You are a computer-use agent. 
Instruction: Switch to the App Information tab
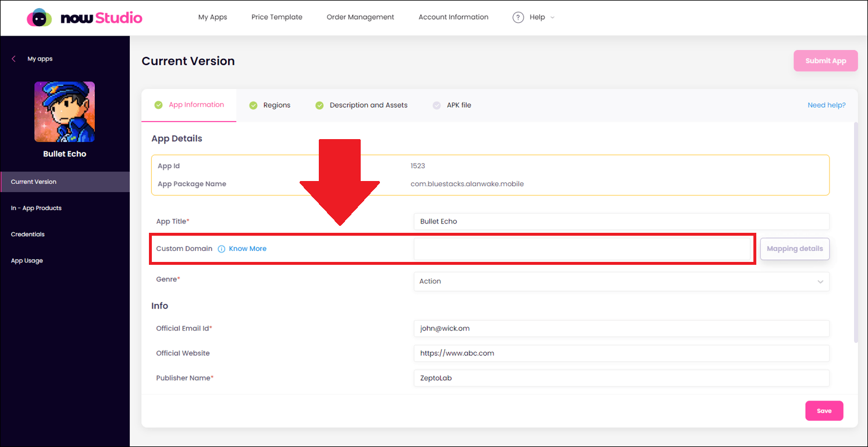pos(189,105)
